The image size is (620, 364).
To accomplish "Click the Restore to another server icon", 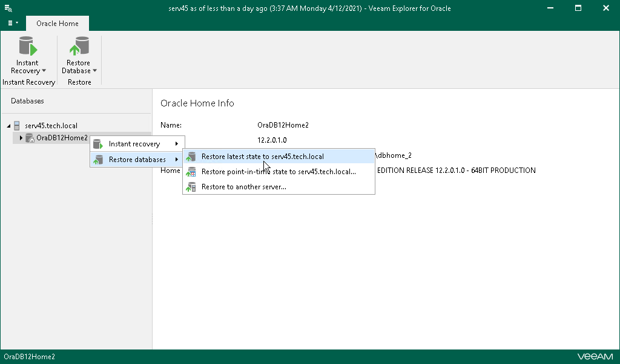I will [191, 187].
